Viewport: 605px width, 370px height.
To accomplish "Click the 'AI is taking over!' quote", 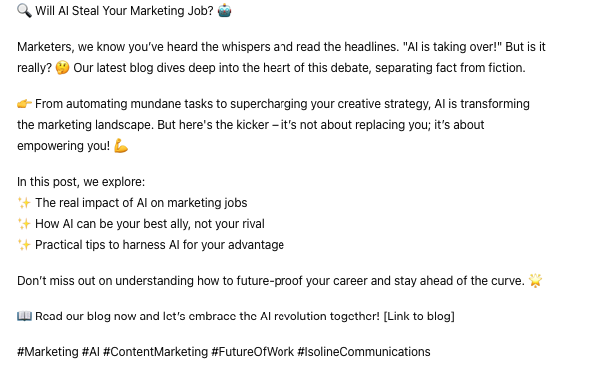I will [x=452, y=47].
